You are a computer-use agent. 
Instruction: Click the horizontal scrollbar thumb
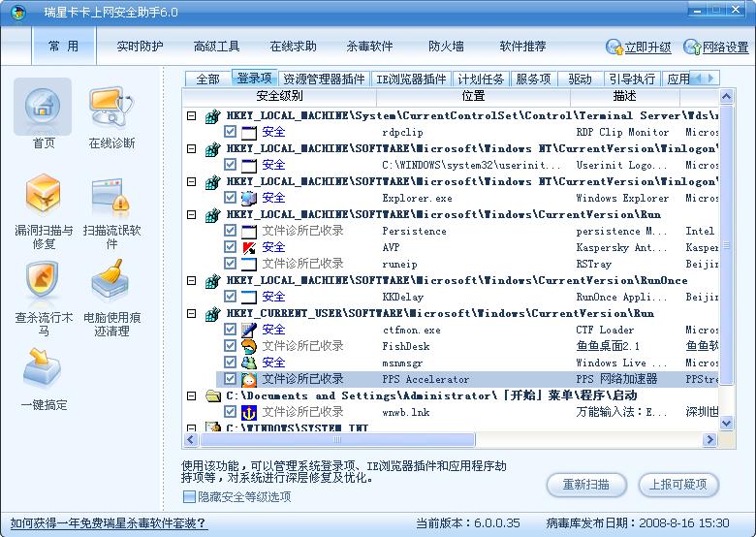(337, 440)
